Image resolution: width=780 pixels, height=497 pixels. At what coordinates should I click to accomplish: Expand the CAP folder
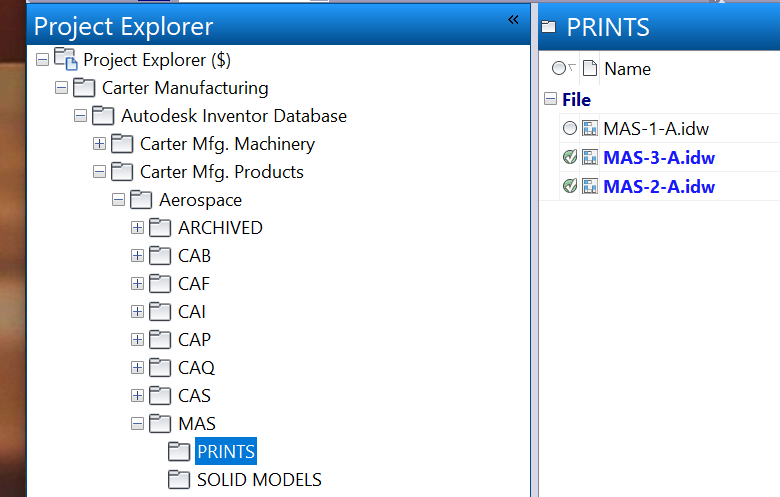point(137,340)
